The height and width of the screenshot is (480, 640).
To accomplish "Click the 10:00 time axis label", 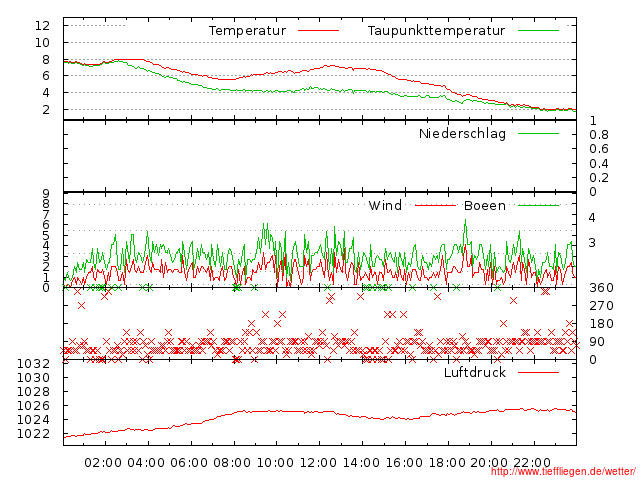I will pos(275,463).
